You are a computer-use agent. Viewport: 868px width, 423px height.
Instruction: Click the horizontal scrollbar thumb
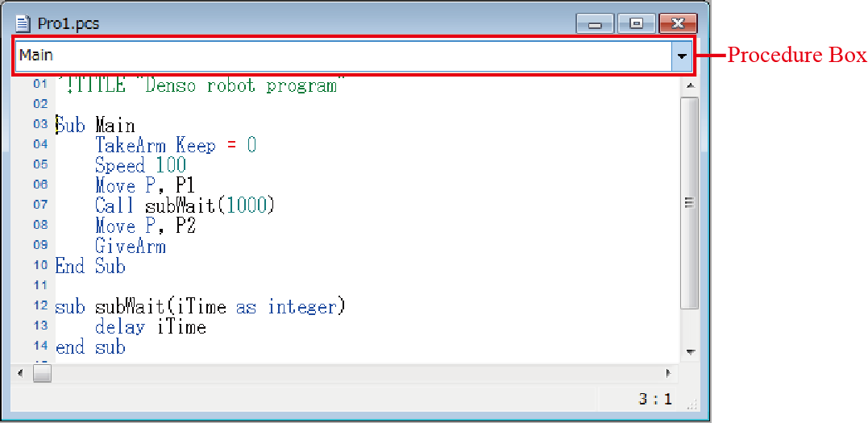42,373
